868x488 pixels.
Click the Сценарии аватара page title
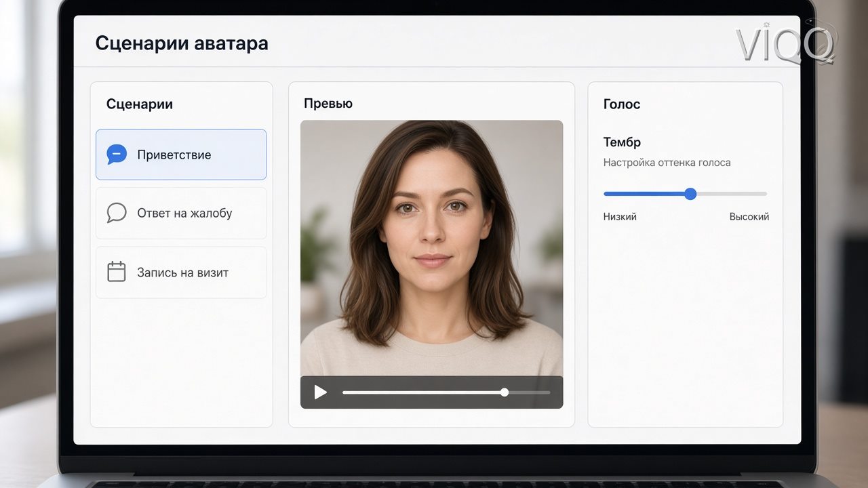tap(182, 43)
